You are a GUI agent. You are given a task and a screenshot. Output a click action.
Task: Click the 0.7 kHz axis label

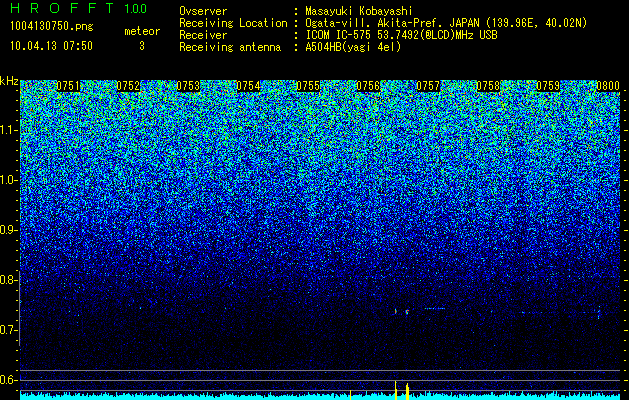click(9, 330)
